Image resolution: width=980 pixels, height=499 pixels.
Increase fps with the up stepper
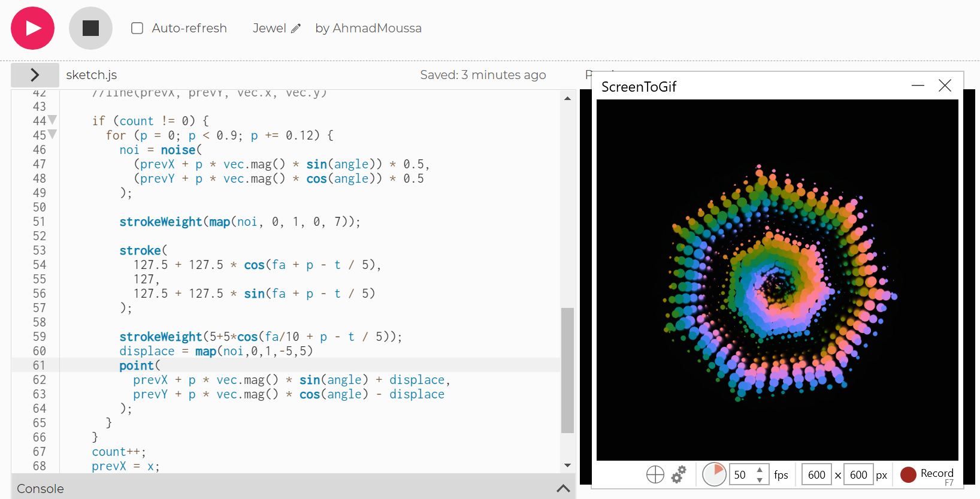(x=760, y=470)
